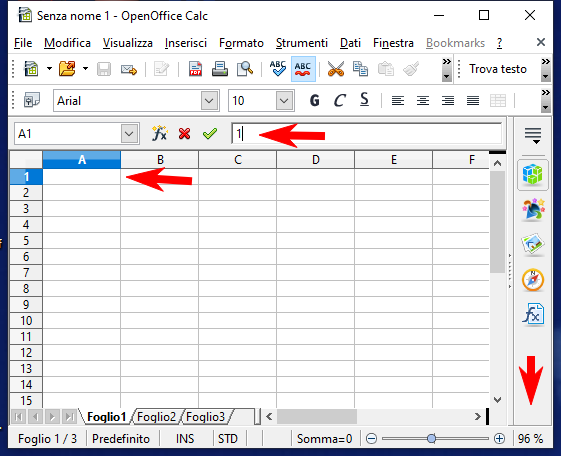Expand the Open file dropdown arrow

click(85, 69)
